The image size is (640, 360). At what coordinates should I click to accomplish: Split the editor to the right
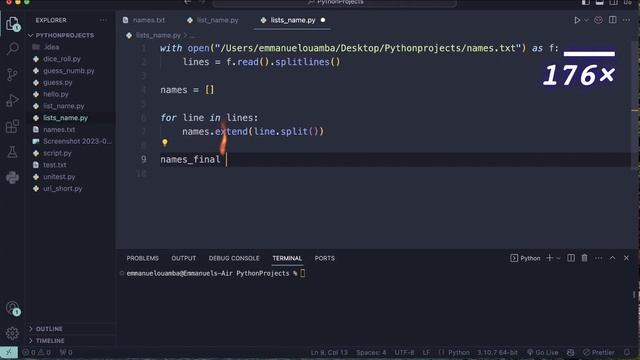coord(613,20)
